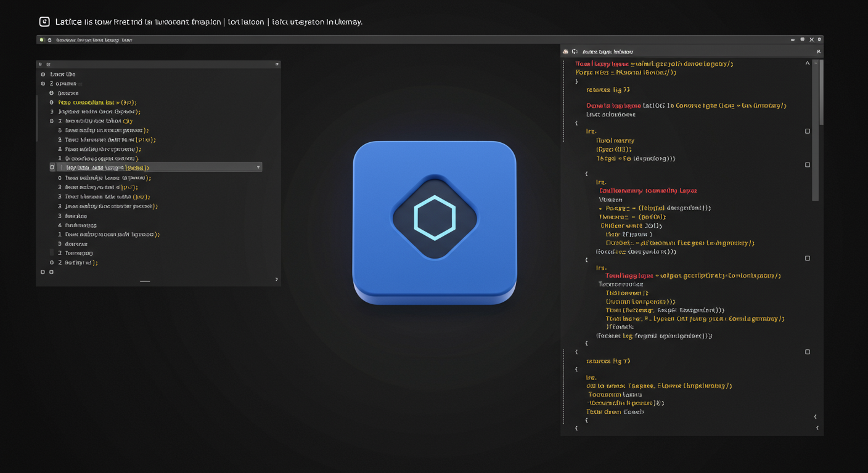Screen dimensions: 868x473
Task: Click the minus button beside the code panel up arrow
Action: pyautogui.click(x=816, y=63)
